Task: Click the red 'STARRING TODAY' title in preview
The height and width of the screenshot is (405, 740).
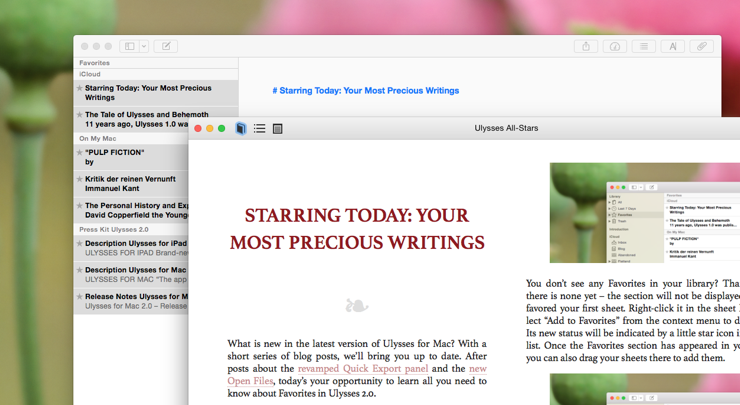Action: 357,229
